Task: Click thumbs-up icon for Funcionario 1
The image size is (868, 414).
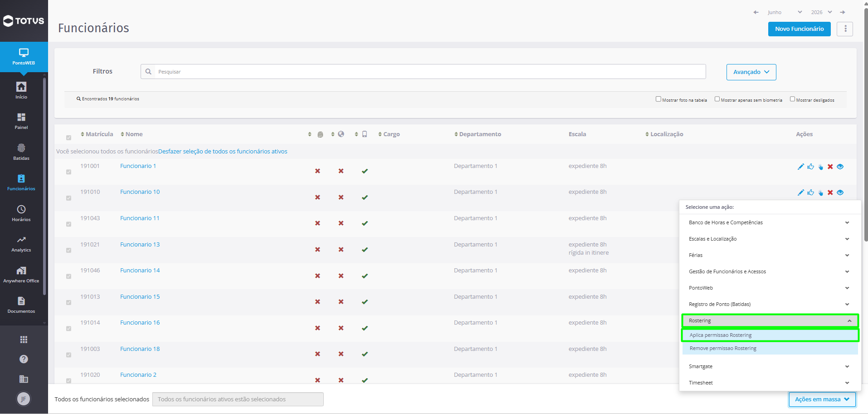Action: click(810, 167)
